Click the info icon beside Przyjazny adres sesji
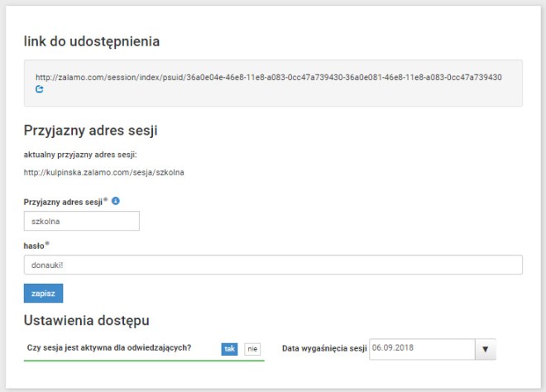Viewport: 546px width, 392px height. 115,201
